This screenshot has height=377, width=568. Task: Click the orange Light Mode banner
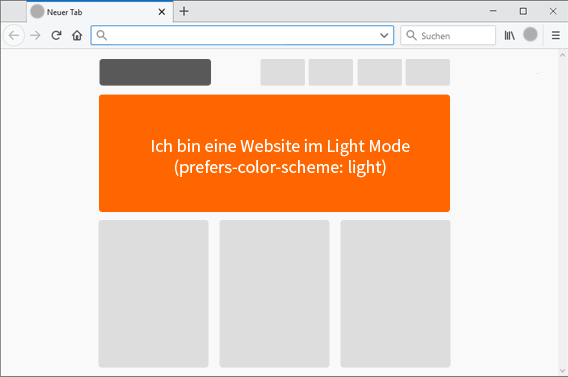[x=274, y=153]
